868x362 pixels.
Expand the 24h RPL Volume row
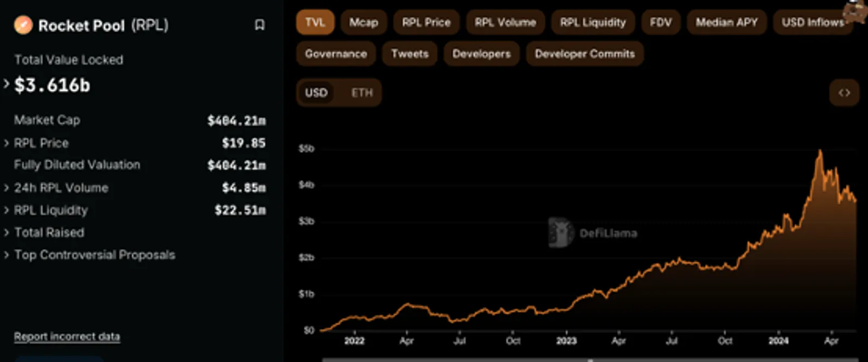pyautogui.click(x=7, y=188)
